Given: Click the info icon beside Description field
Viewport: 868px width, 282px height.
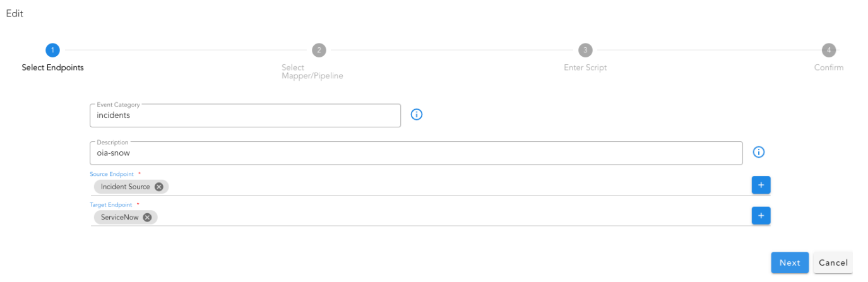Looking at the screenshot, I should [x=759, y=152].
